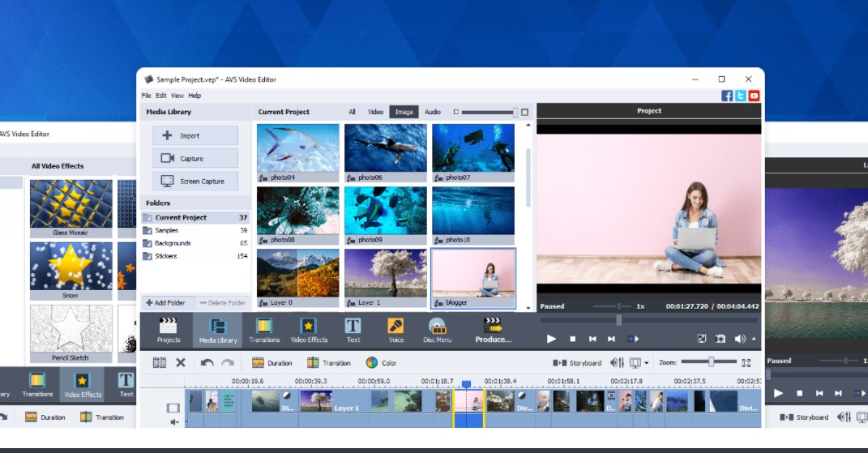Adjust the playback speed slider near 1x

tap(619, 306)
